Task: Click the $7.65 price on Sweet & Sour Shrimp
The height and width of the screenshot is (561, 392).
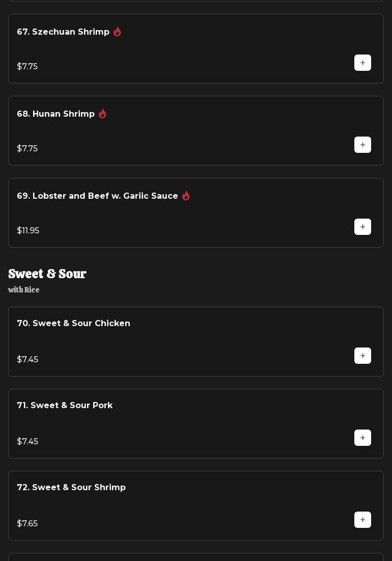Action: (x=27, y=523)
